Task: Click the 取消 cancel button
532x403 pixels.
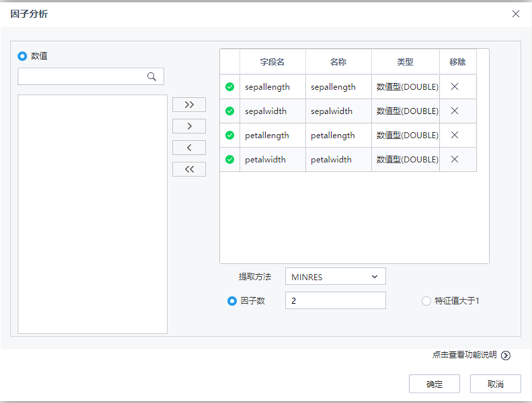Action: [494, 384]
